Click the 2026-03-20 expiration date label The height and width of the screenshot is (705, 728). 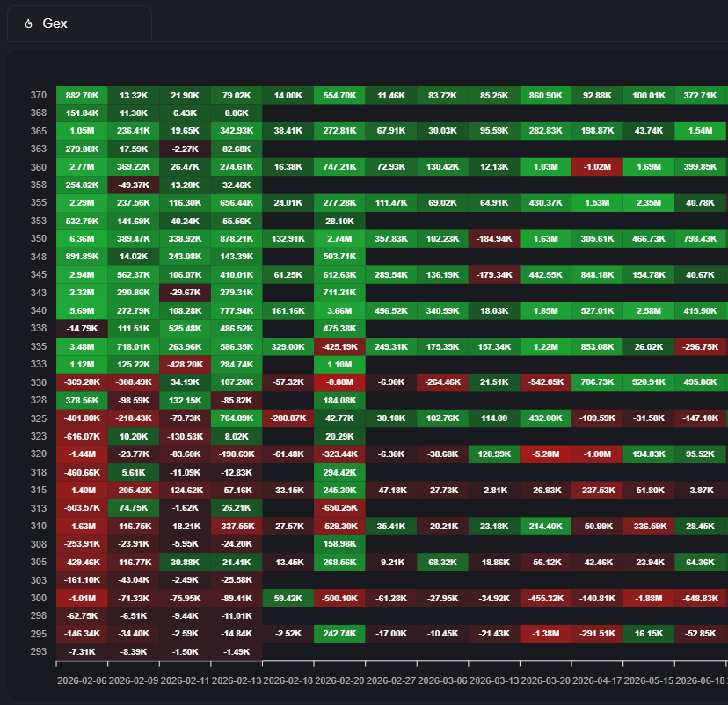[545, 680]
